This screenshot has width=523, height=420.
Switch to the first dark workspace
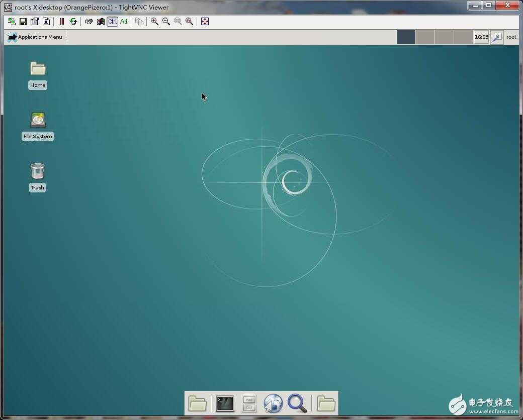click(406, 37)
